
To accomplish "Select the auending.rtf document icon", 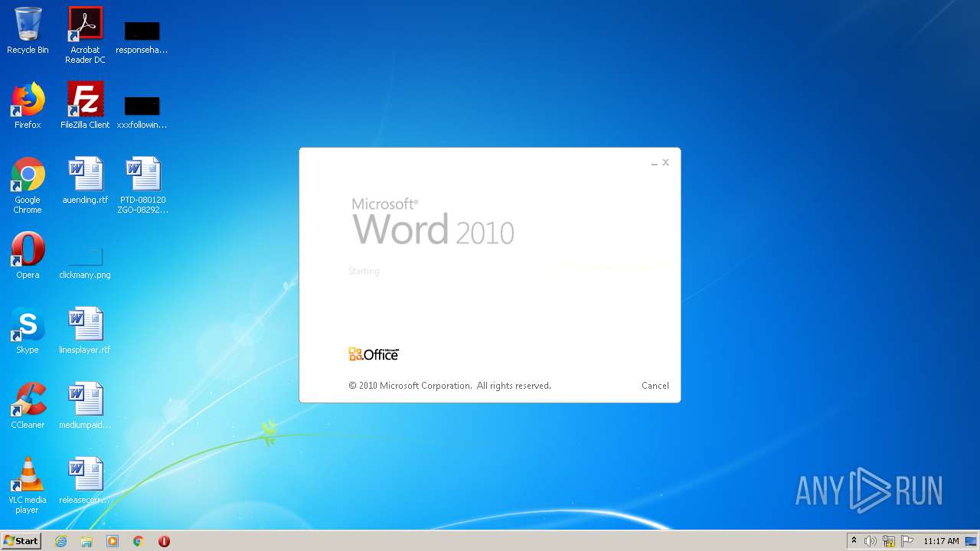I will click(x=85, y=181).
